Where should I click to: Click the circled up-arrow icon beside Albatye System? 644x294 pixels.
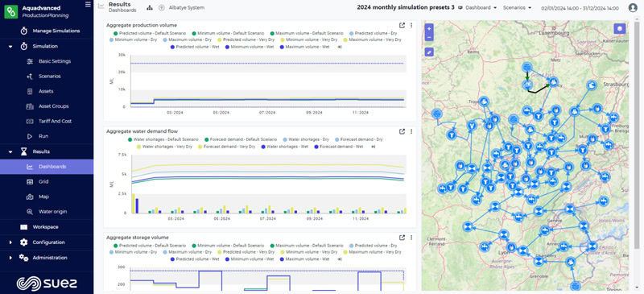click(x=162, y=7)
